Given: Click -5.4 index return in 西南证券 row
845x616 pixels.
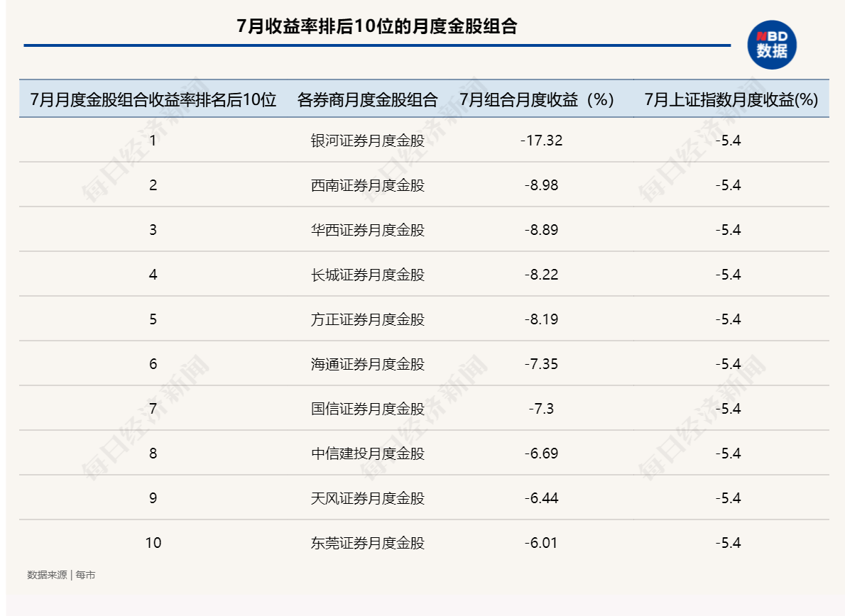Looking at the screenshot, I should tap(728, 185).
